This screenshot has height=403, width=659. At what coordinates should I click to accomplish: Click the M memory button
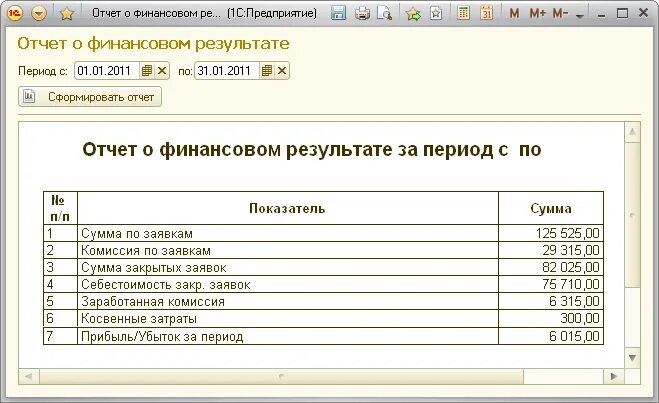(514, 13)
